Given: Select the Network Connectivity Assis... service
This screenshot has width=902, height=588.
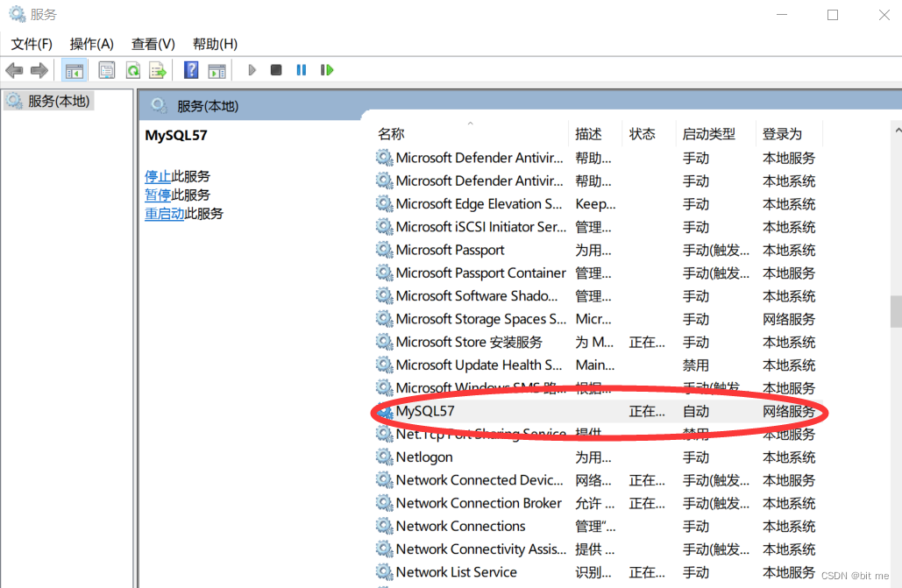Looking at the screenshot, I should (598, 549).
